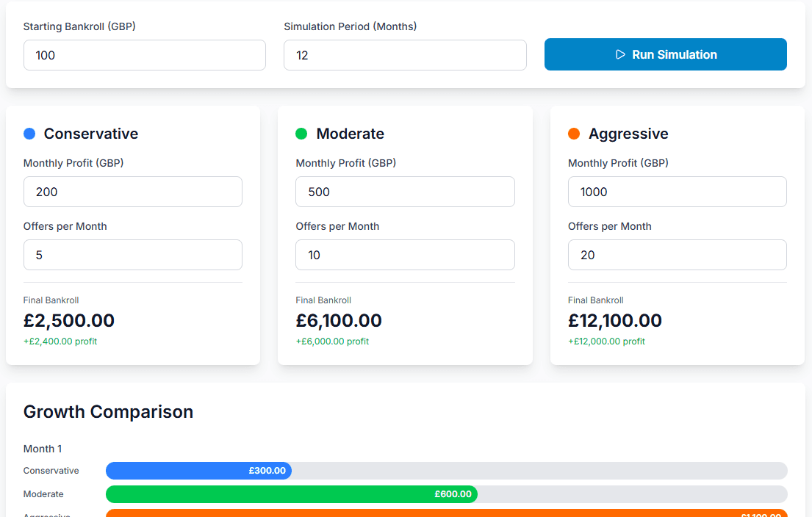Click the blue Conservative £300.00 bar
812x517 pixels.
pos(198,471)
